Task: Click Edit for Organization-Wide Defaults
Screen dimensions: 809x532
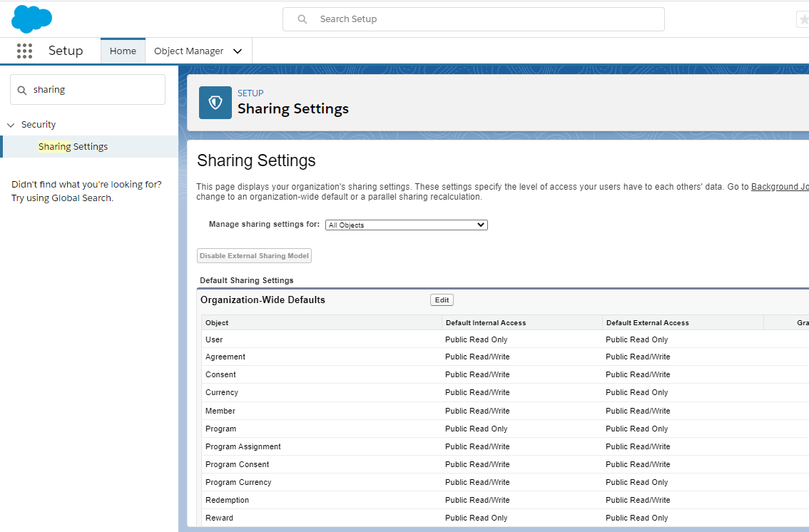Action: pyautogui.click(x=442, y=300)
